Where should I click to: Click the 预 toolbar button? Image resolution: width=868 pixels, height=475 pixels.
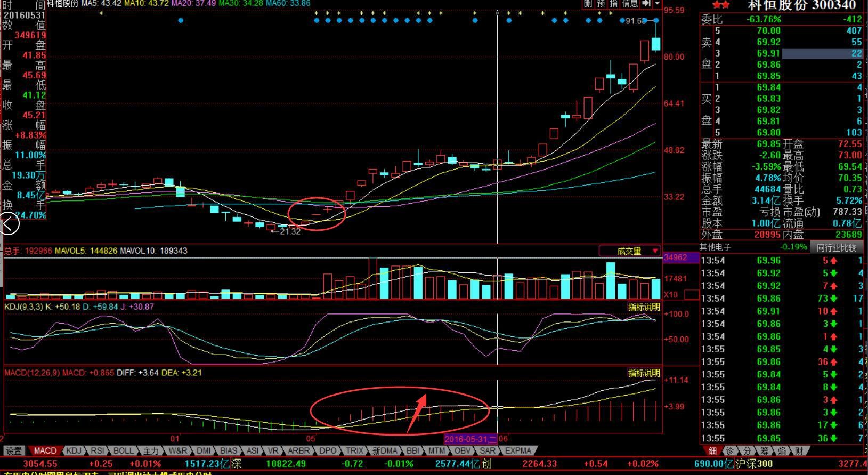(x=601, y=3)
